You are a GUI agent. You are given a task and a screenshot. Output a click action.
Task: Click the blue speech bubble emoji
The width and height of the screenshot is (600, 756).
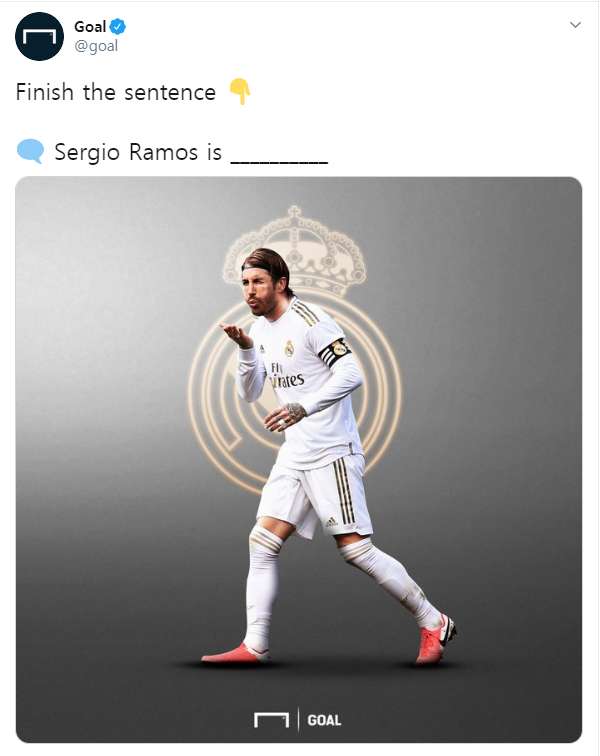(30, 151)
